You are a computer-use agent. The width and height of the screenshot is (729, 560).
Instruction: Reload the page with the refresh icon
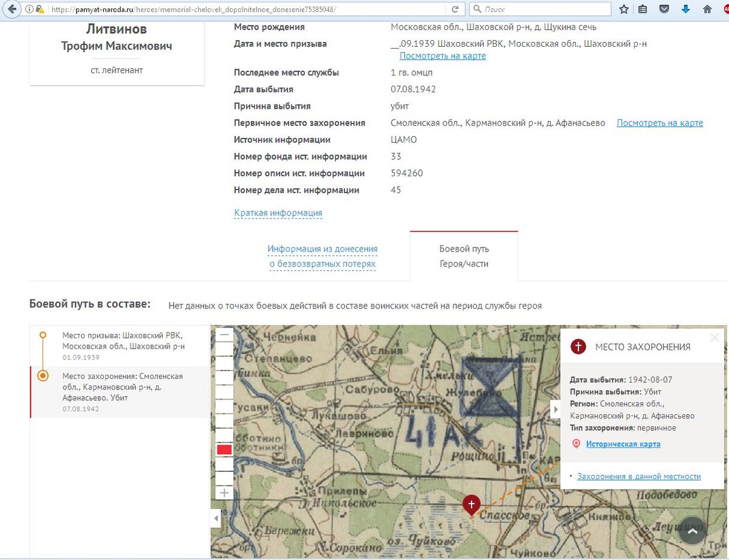(x=455, y=9)
